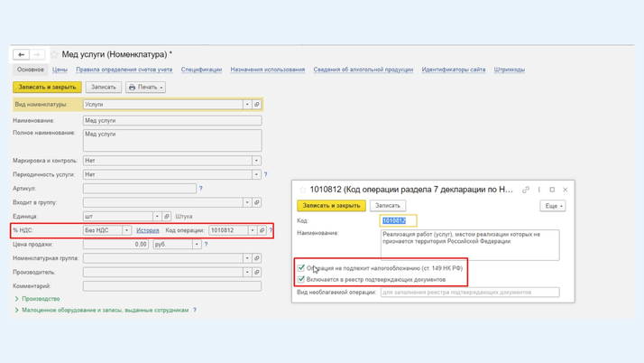Open the % НДС dropdown
The image size is (644, 363).
coord(126,230)
